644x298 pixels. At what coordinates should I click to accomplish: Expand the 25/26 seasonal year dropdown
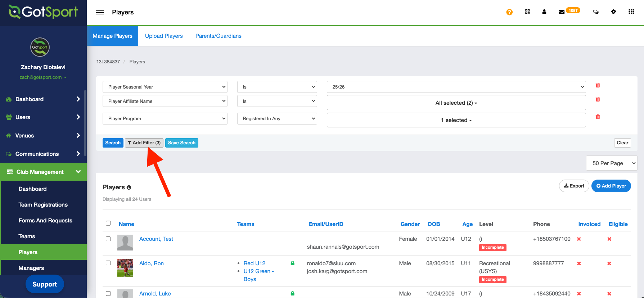[x=456, y=87]
